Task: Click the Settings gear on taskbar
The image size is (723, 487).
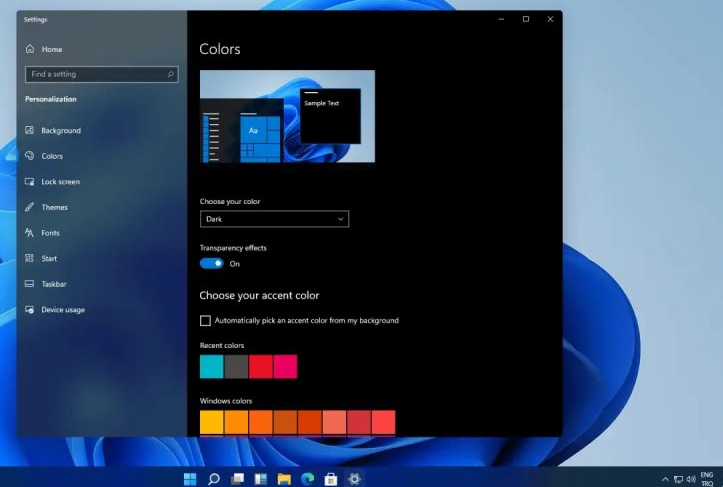Action: click(x=354, y=479)
